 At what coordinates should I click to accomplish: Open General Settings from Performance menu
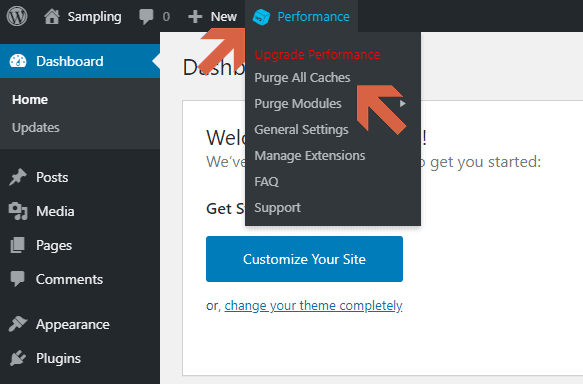coord(301,130)
